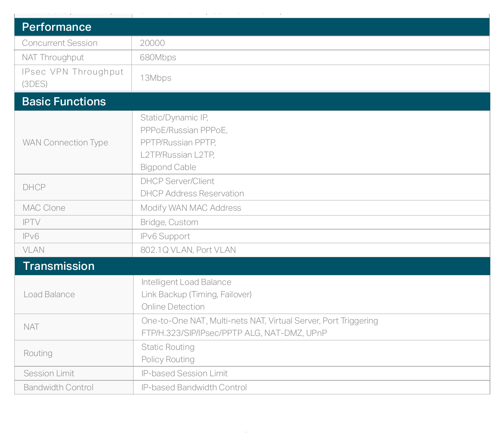Click the IPv6 row label
The width and height of the screenshot is (504, 446).
tap(31, 236)
